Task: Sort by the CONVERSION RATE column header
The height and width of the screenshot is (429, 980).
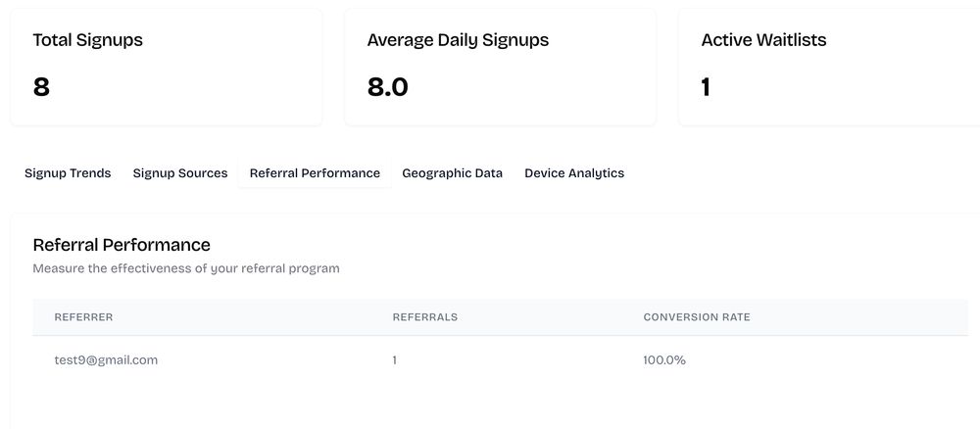Action: point(697,317)
